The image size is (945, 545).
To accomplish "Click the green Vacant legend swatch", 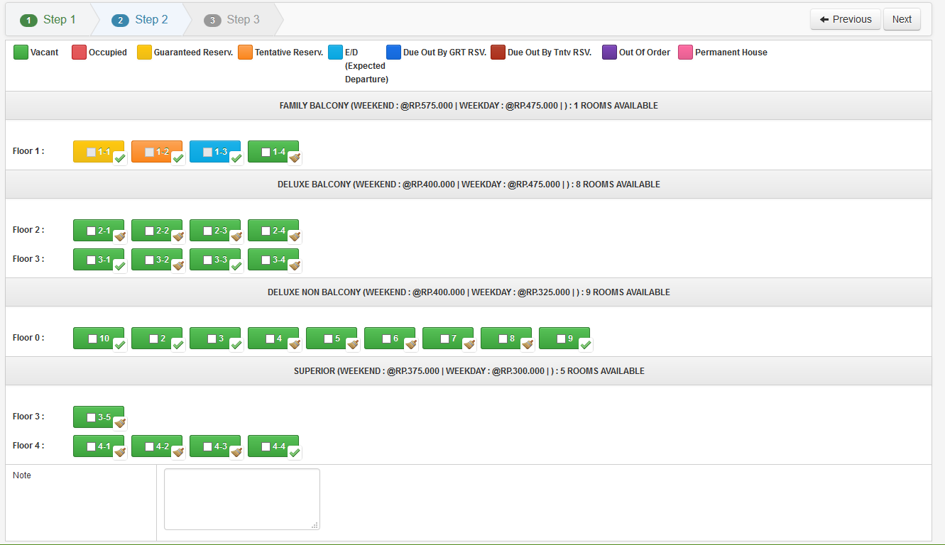I will click(20, 52).
